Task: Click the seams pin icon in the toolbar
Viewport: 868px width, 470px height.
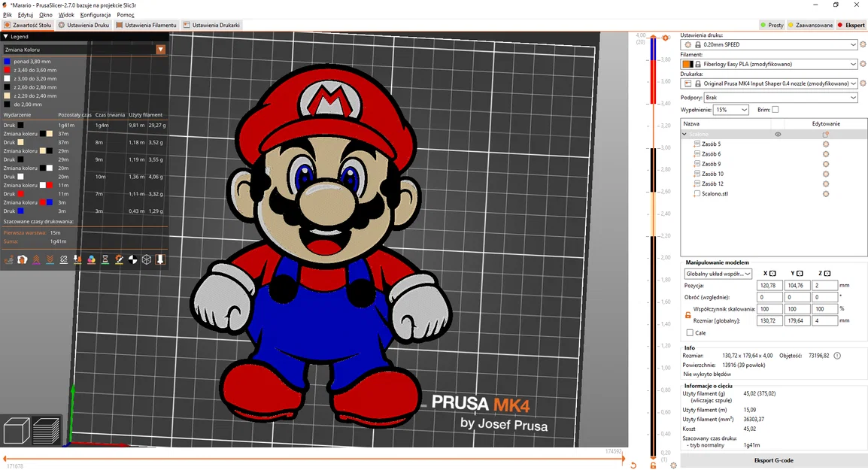Action: tap(160, 259)
